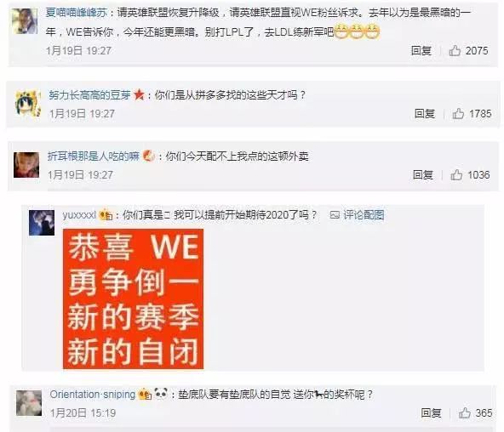The image size is (504, 432).
Task: Like the comment with 1036 likes
Action: coord(456,175)
